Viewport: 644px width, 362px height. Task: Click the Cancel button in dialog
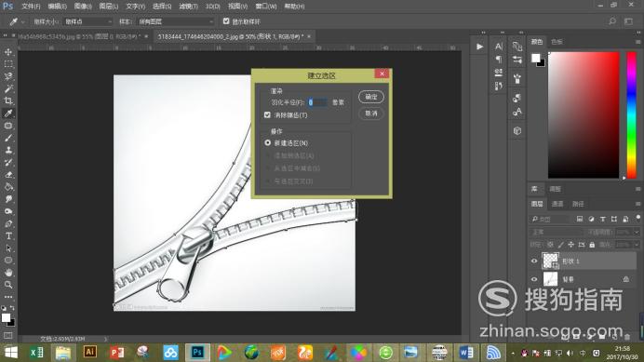(x=371, y=114)
